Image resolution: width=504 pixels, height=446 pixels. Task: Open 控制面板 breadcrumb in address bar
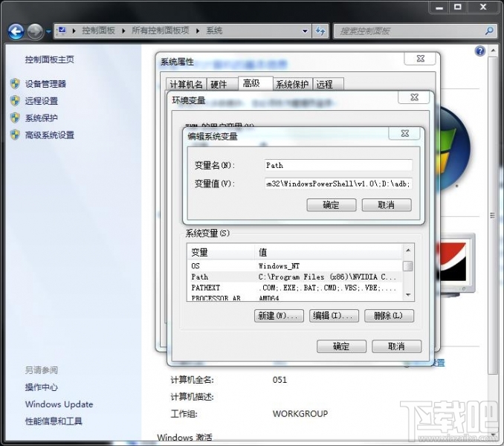coord(98,30)
